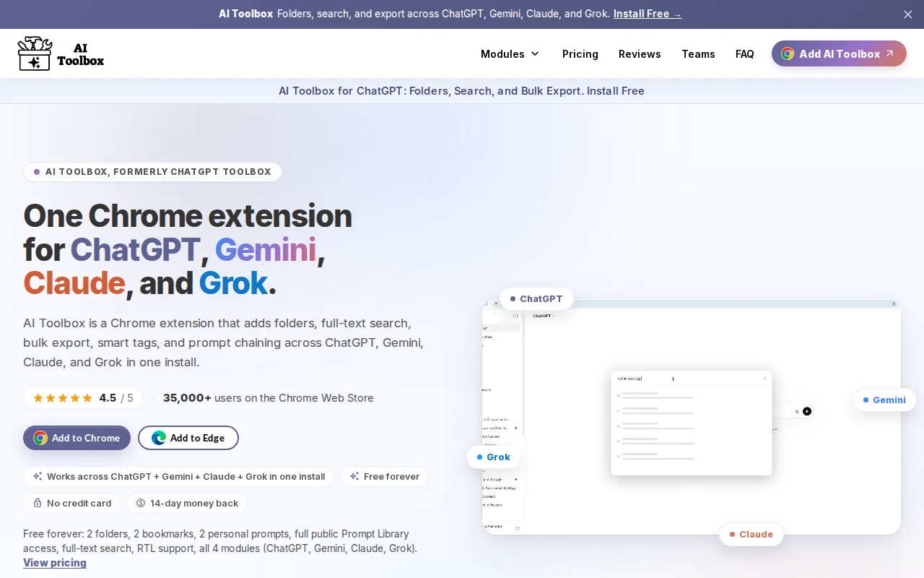This screenshot has width=924, height=578.
Task: Click the AI Toolbox logo icon
Action: 35,53
